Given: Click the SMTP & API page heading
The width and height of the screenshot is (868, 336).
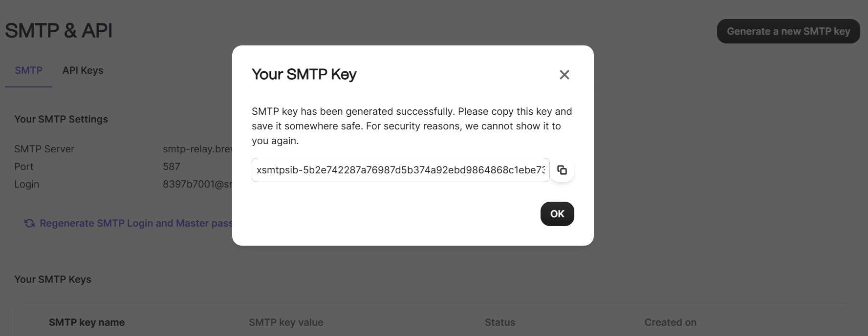Looking at the screenshot, I should 59,31.
